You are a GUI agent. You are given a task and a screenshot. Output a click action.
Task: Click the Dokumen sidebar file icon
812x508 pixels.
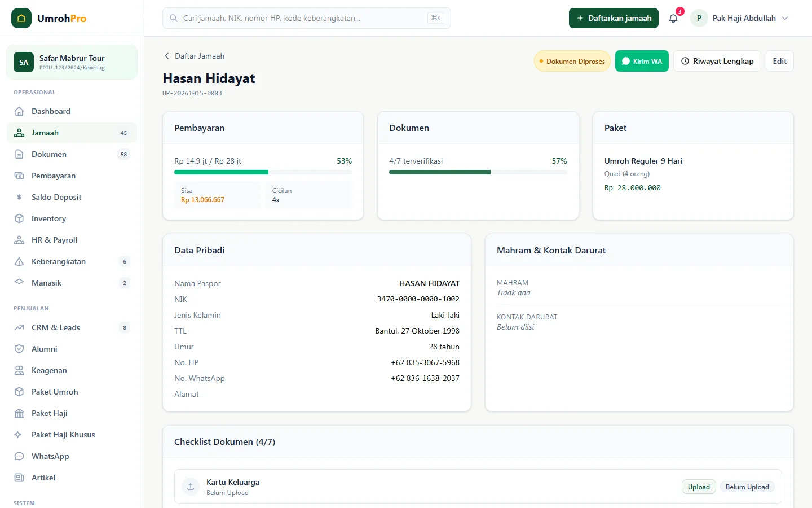pos(19,154)
